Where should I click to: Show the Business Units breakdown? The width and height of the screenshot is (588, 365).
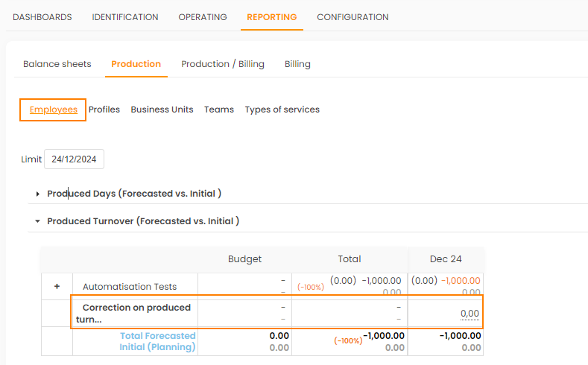162,110
